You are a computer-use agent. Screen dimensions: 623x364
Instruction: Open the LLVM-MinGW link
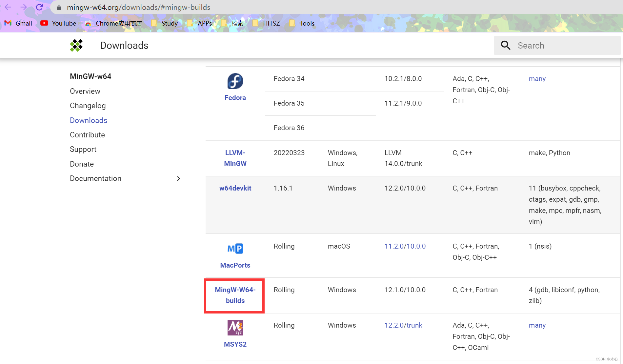(x=235, y=158)
